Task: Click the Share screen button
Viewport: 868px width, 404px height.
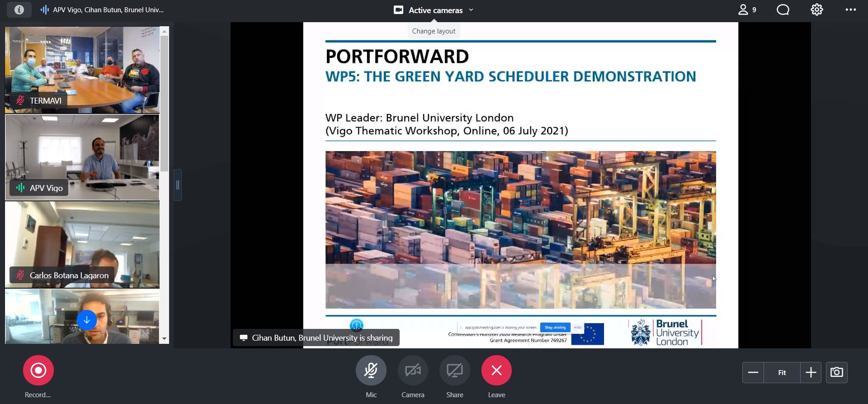Action: pos(455,371)
